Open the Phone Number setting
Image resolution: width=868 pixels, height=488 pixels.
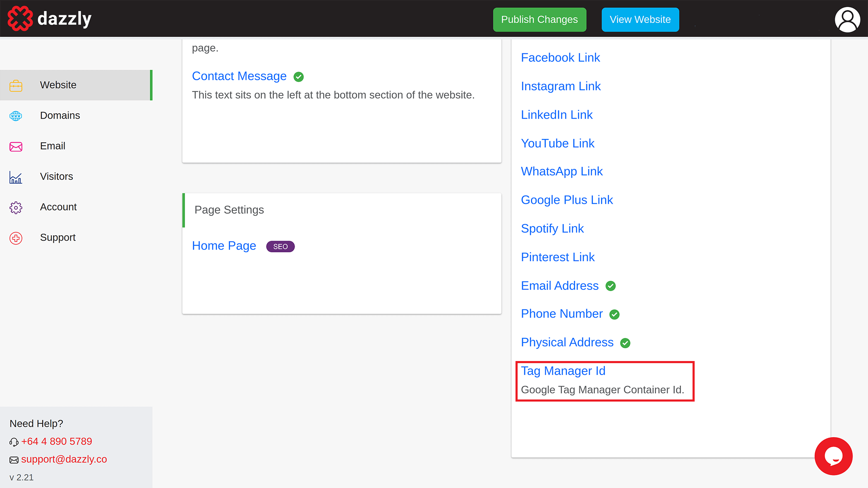pyautogui.click(x=562, y=313)
